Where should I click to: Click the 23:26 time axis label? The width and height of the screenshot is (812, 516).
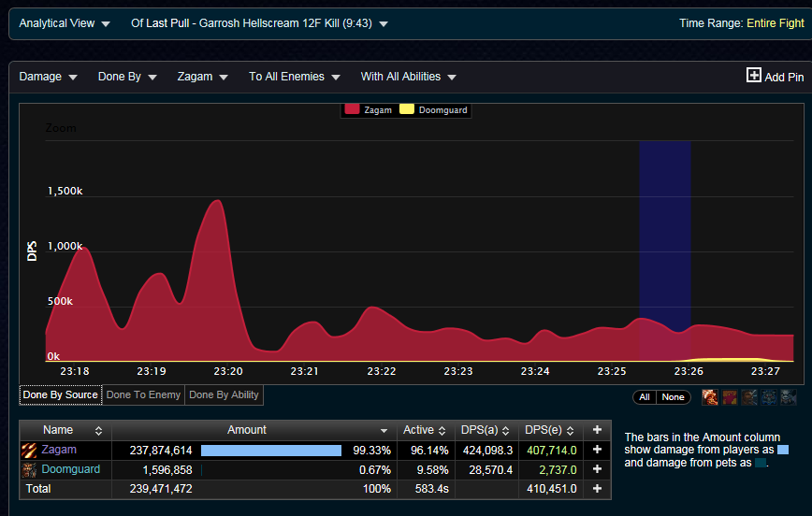click(689, 371)
